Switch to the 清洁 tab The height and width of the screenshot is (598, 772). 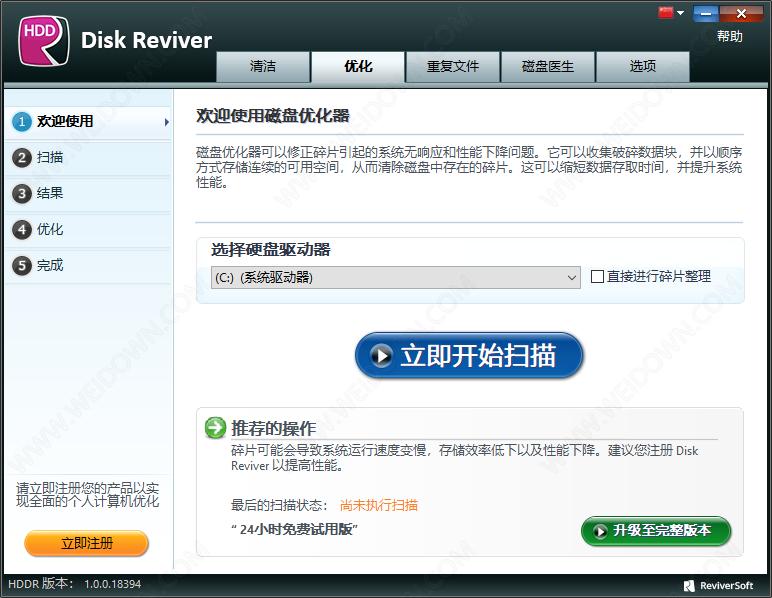tap(263, 66)
